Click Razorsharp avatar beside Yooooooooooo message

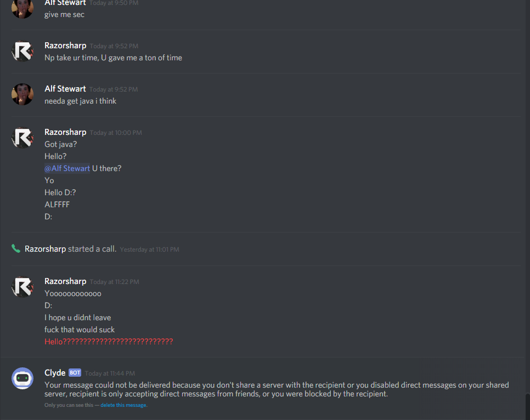tap(22, 287)
